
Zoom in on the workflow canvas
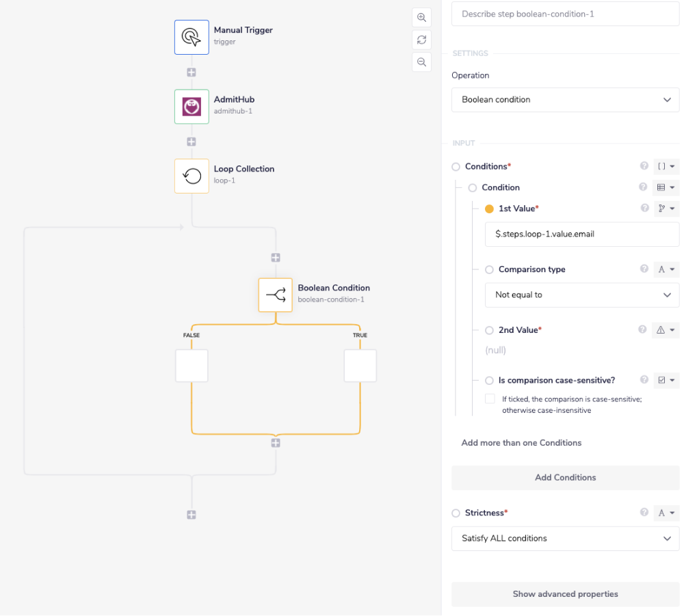[422, 17]
